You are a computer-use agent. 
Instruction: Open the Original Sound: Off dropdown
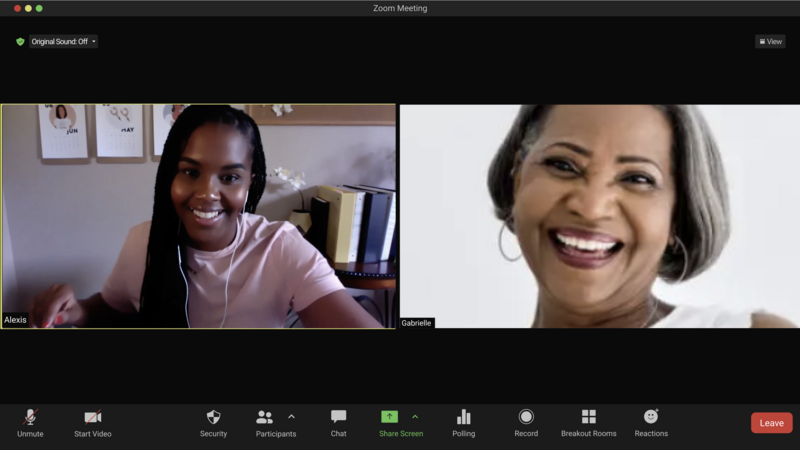pos(64,42)
